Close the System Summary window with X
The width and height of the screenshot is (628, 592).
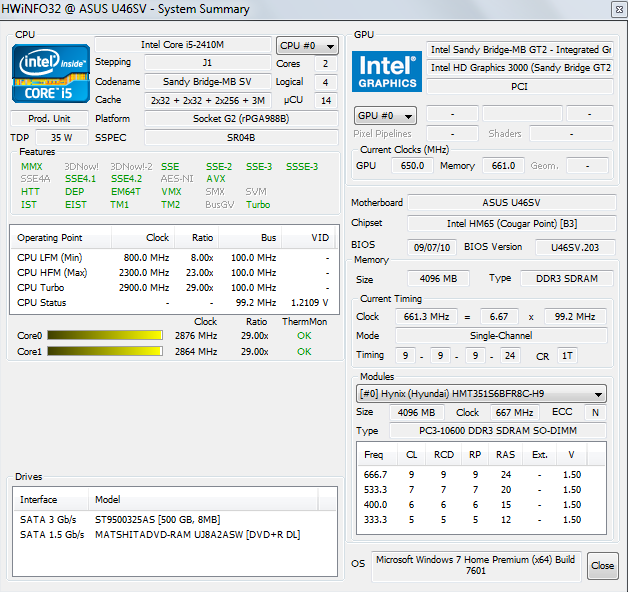pos(619,10)
